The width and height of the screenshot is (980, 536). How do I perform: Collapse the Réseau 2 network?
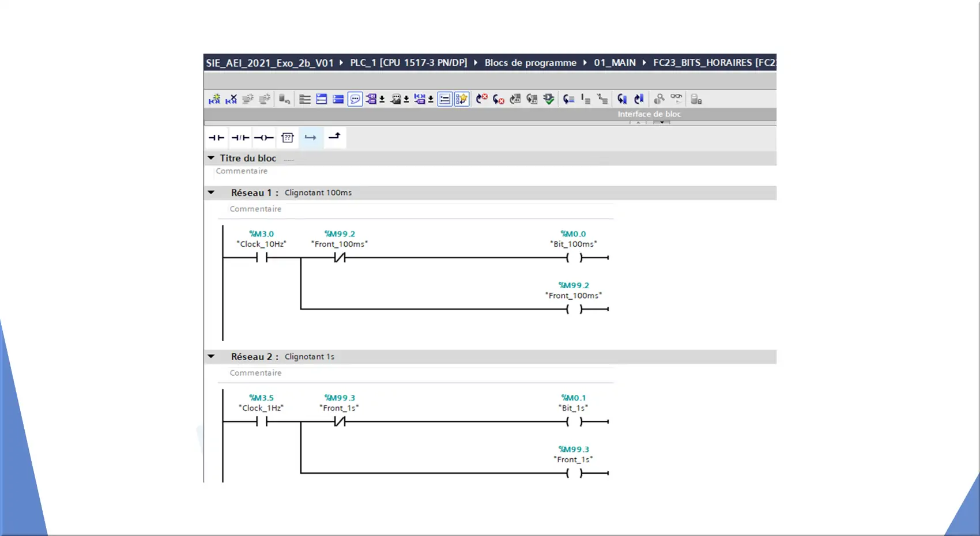(211, 357)
